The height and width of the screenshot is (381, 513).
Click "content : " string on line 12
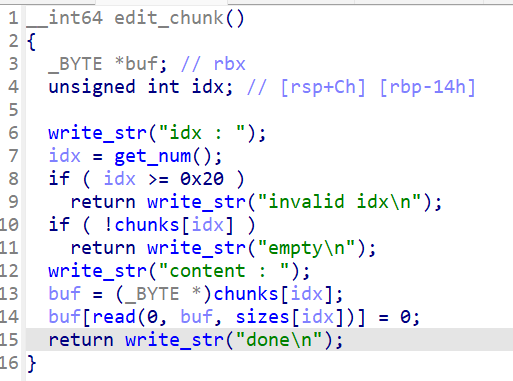[224, 271]
